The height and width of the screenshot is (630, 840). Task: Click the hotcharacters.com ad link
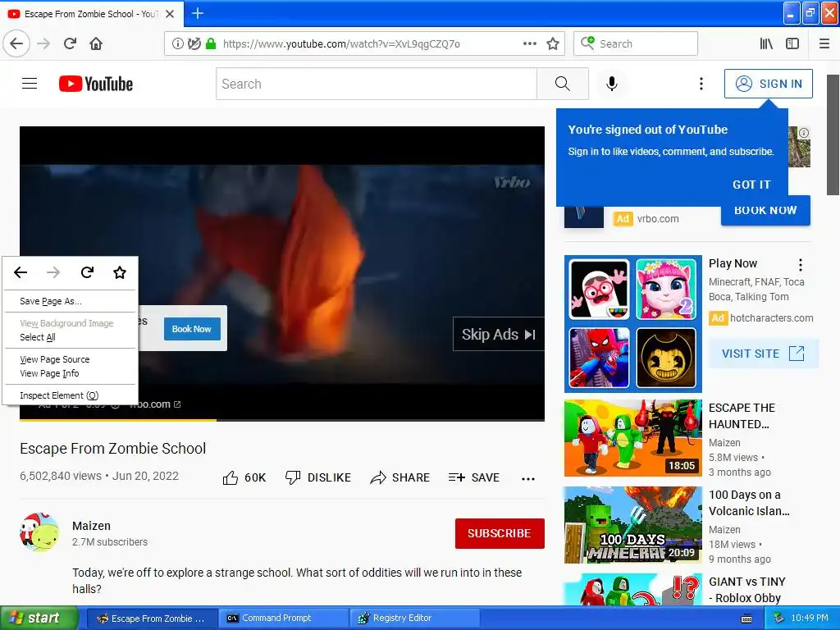point(771,317)
